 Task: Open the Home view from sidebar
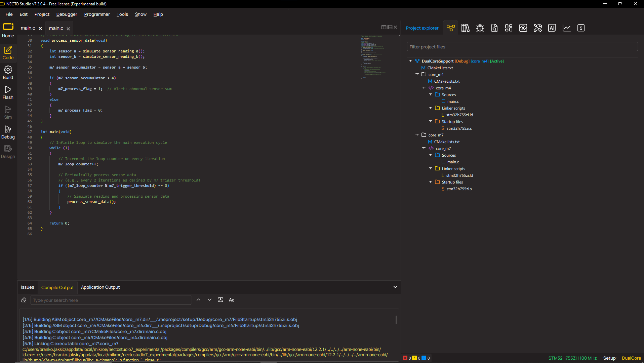[8, 30]
